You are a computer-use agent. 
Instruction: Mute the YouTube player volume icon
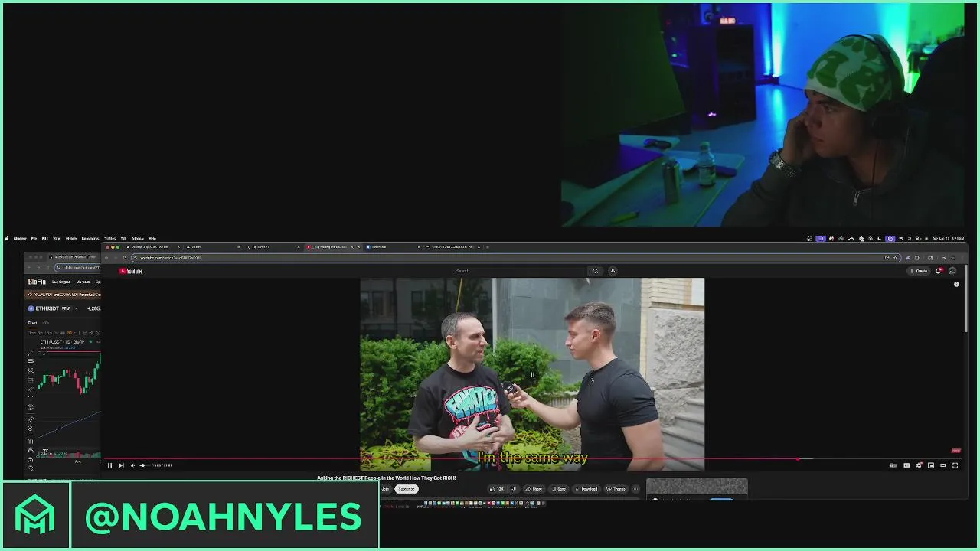(132, 465)
